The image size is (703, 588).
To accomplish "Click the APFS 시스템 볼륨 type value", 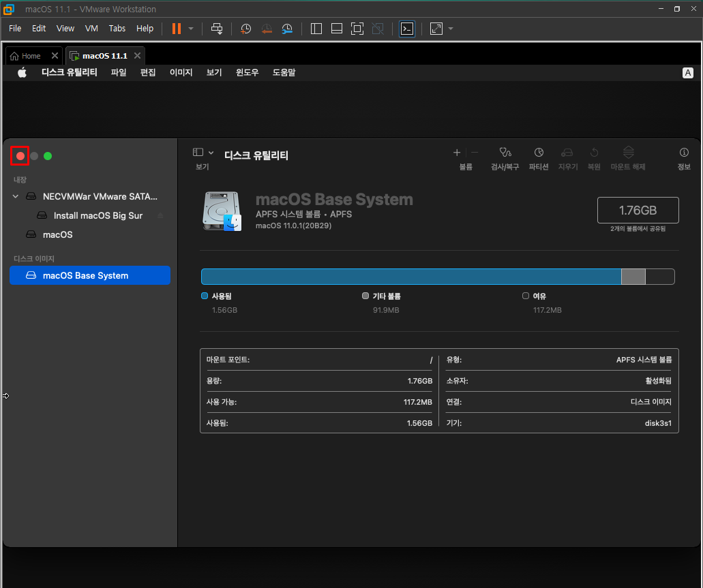I will pos(644,360).
